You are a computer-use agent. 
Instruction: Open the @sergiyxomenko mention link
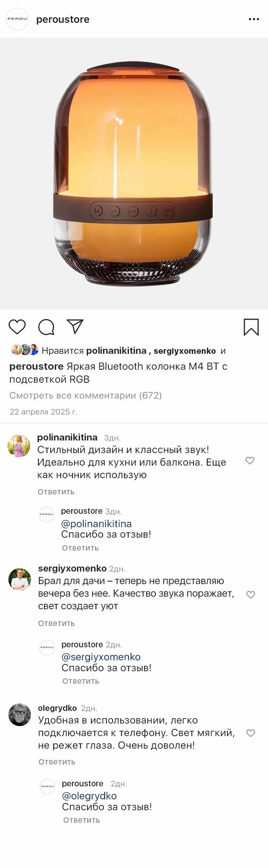pyautogui.click(x=101, y=657)
